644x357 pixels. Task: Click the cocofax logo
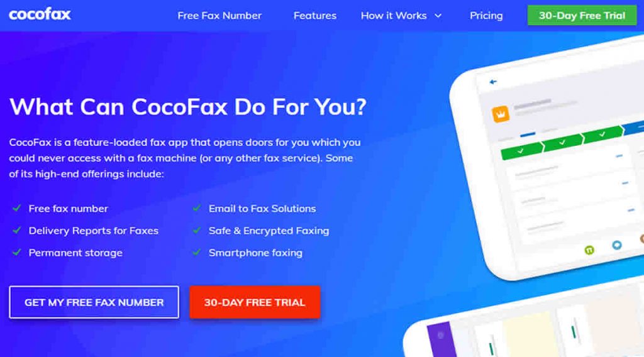[x=40, y=14]
